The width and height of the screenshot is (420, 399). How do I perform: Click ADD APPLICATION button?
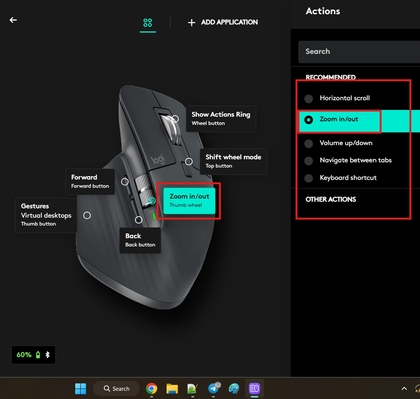coord(223,22)
